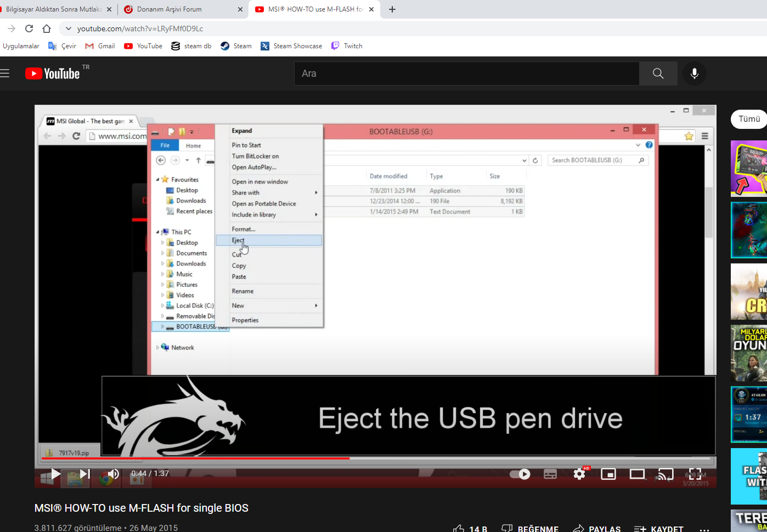Screen dimensions: 767x532
Task: Select Properties in the context menu
Action: (245, 320)
